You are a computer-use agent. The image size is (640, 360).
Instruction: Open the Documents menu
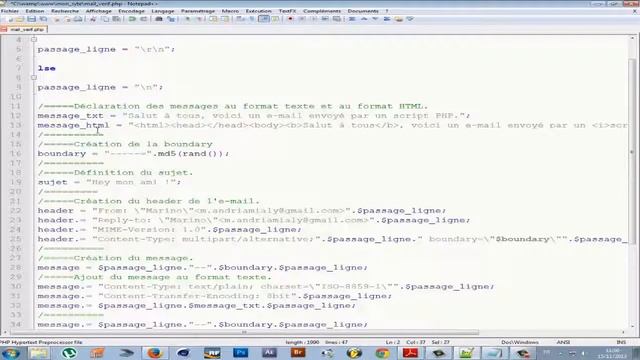[363, 11]
